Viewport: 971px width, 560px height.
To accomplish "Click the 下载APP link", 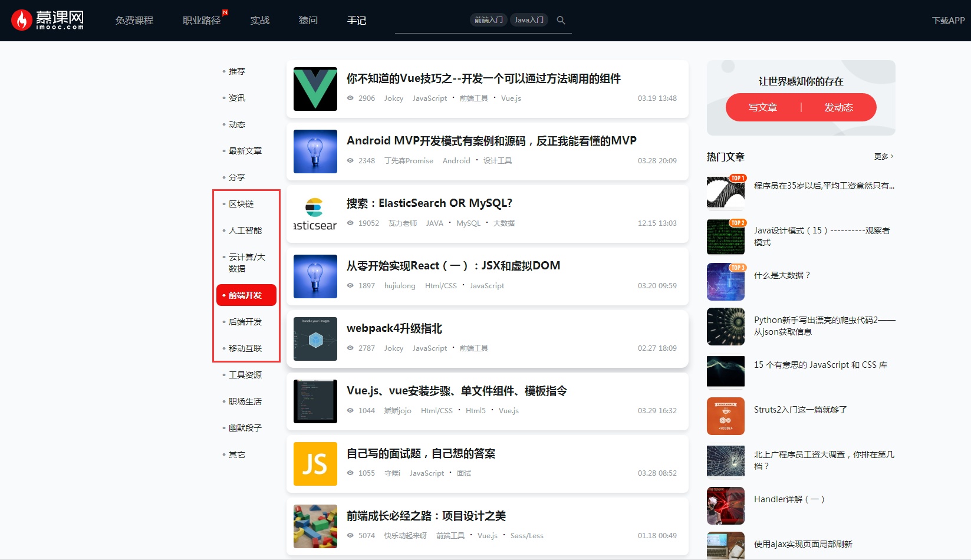I will pyautogui.click(x=947, y=19).
